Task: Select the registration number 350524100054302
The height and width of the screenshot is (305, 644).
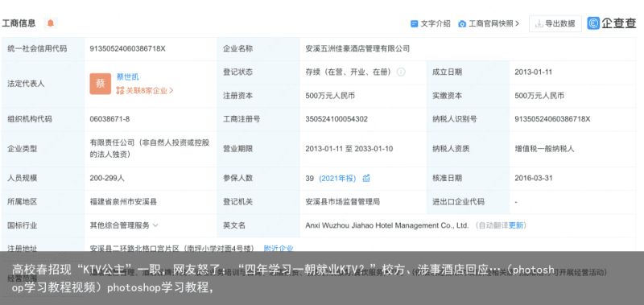Action: pos(336,119)
